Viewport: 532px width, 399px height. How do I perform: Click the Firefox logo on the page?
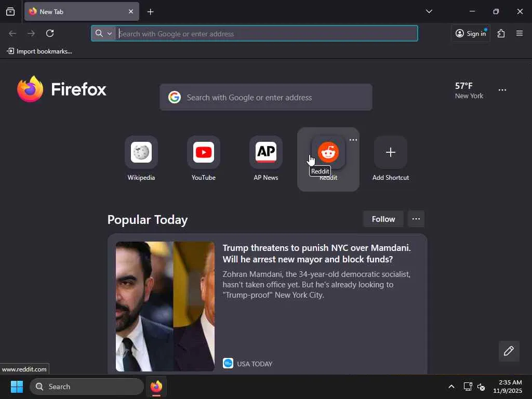pos(62,89)
